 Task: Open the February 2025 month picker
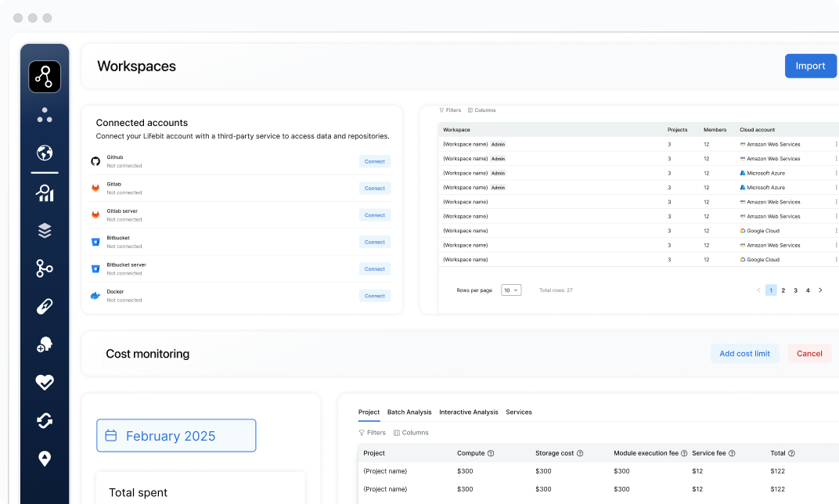[176, 435]
